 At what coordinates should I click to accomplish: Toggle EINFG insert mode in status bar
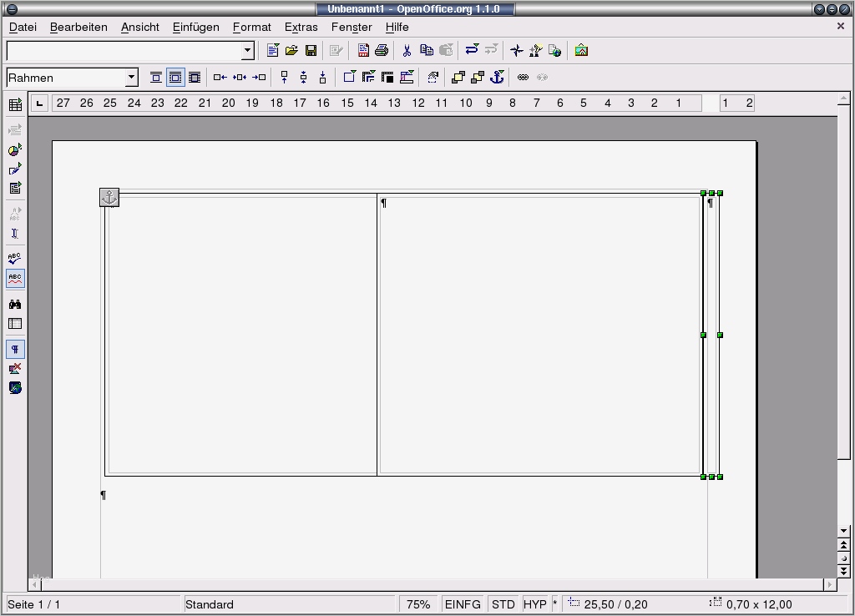click(463, 604)
